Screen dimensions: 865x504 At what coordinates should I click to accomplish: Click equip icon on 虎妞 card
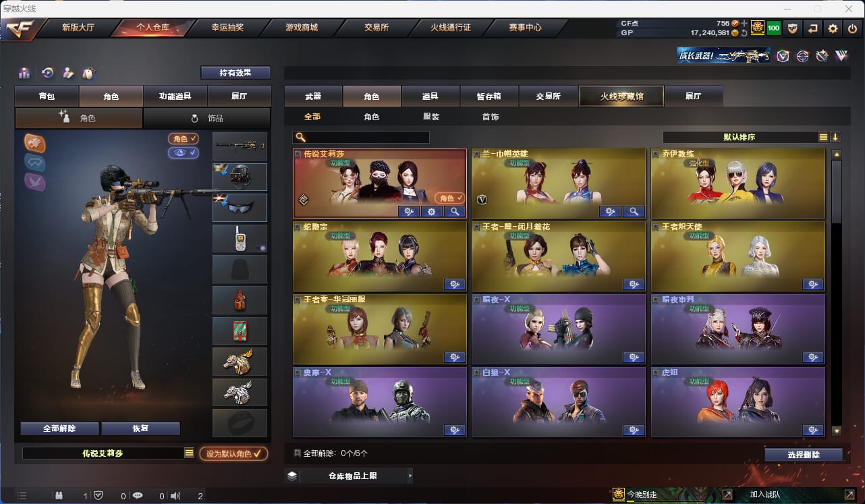[812, 430]
